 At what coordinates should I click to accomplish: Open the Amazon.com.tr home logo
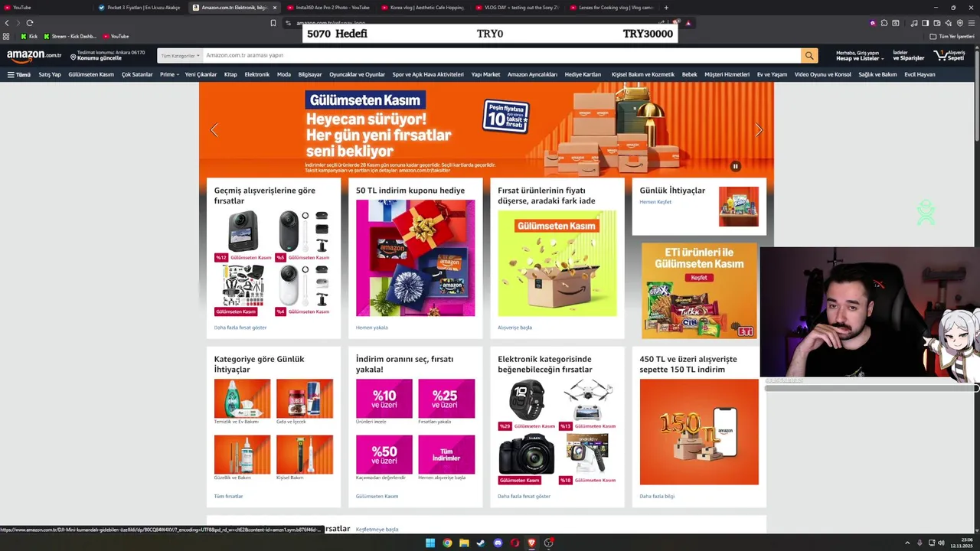(x=34, y=56)
